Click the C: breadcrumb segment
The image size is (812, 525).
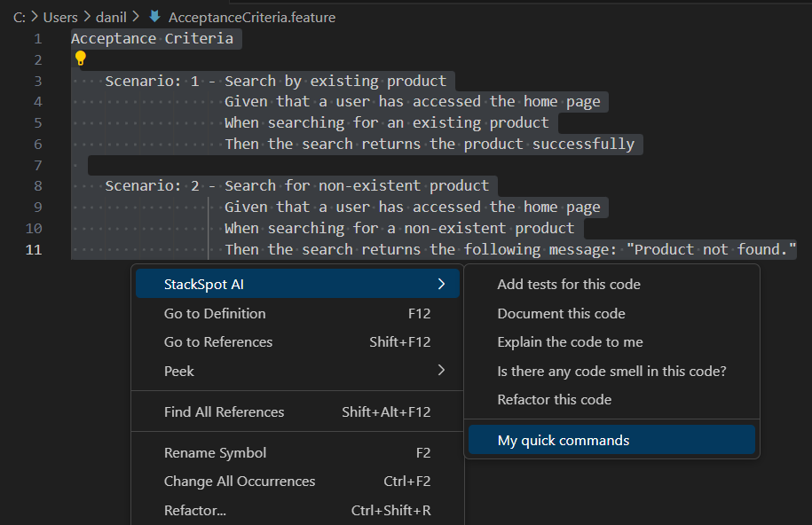click(x=20, y=17)
